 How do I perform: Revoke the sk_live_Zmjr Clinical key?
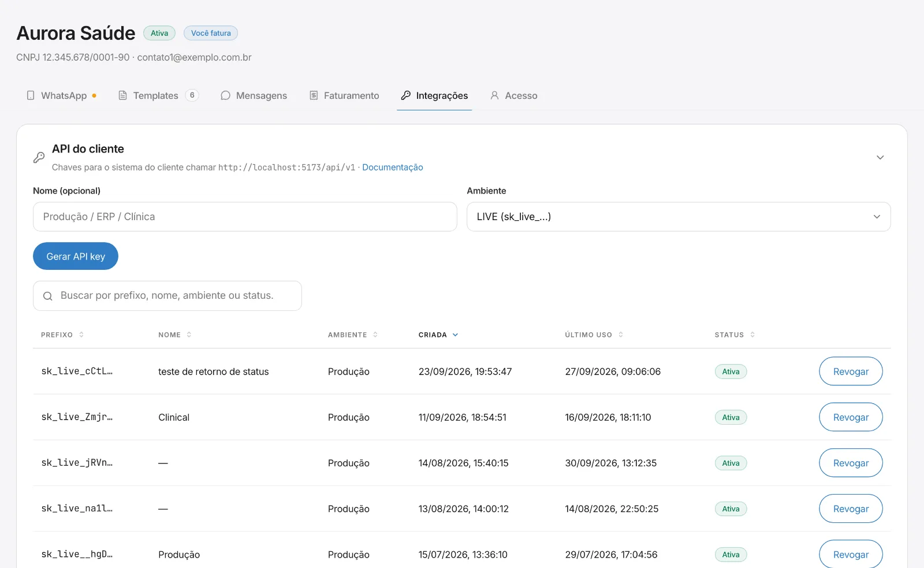[x=851, y=417]
